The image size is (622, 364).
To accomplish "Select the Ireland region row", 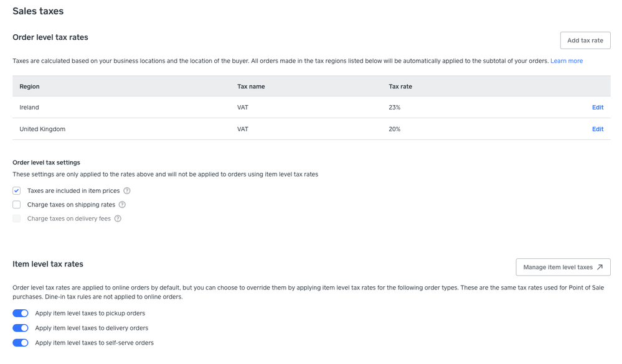I will point(29,108).
